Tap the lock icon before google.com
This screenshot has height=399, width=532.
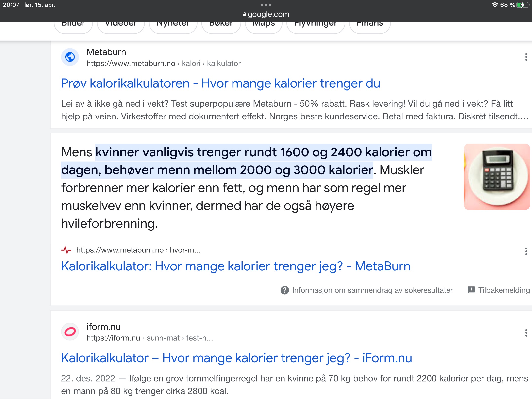[245, 14]
